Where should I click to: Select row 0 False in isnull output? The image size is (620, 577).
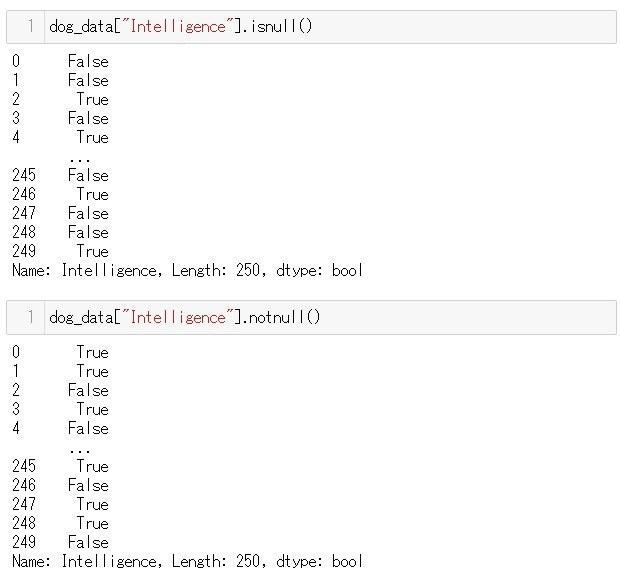tap(60, 61)
